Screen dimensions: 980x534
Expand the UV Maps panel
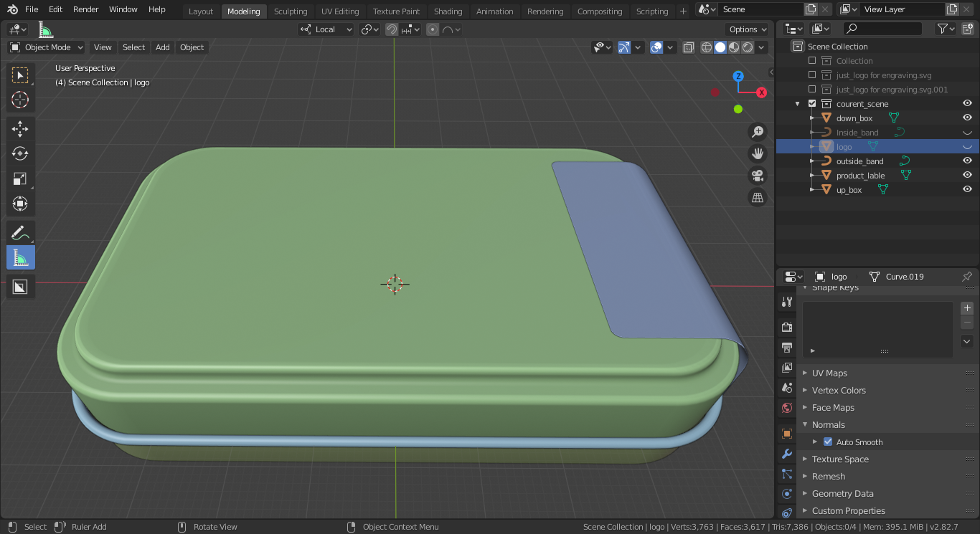coord(829,373)
